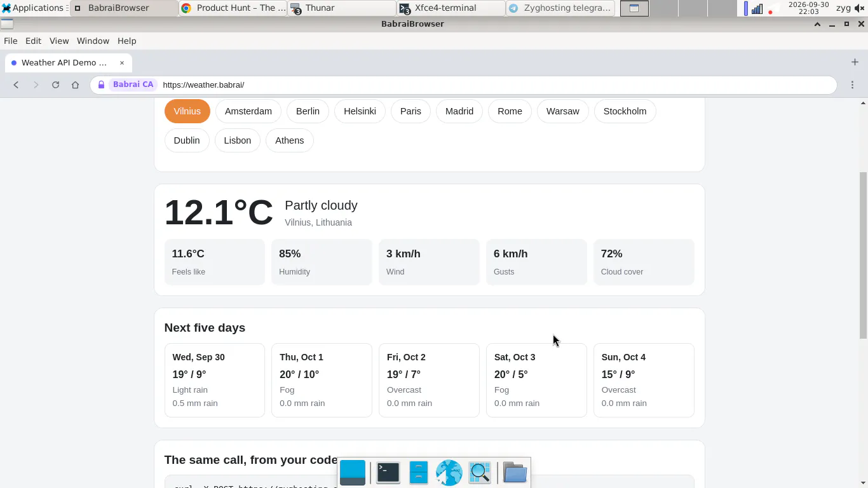868x488 pixels.
Task: Click the Wed, Sep 30 forecast card
Action: 215,380
